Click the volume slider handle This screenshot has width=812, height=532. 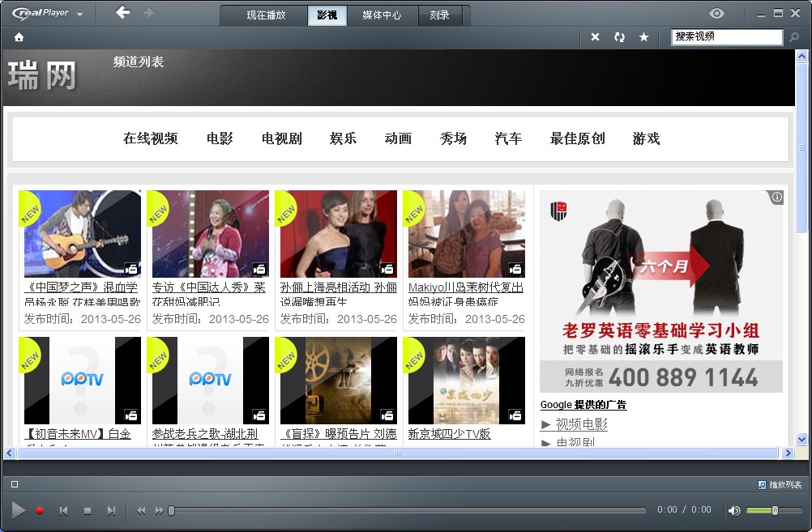(x=775, y=510)
